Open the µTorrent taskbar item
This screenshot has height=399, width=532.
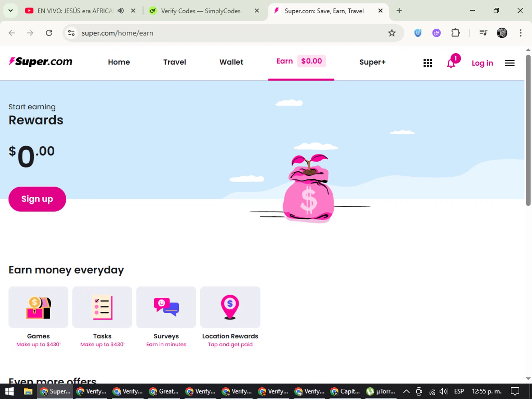tap(381, 391)
